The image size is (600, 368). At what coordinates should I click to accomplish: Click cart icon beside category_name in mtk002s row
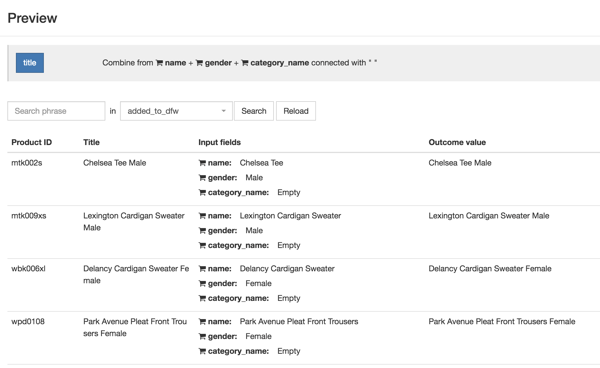point(202,192)
